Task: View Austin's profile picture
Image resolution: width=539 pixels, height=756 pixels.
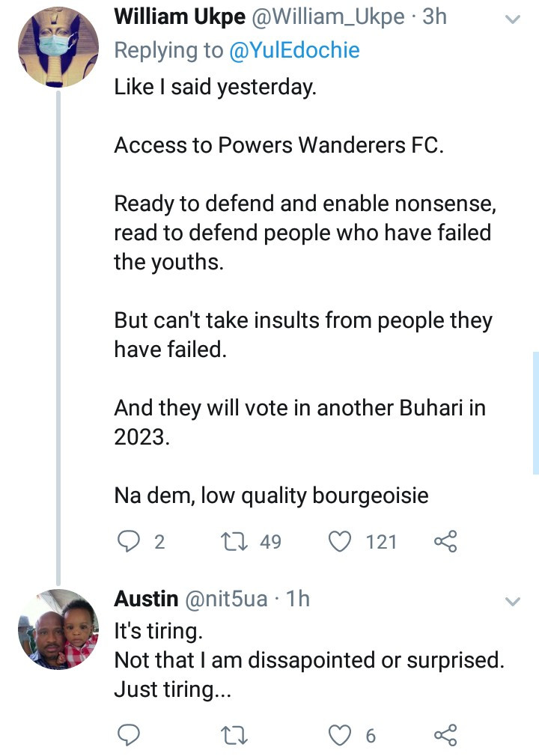Action: [x=58, y=629]
